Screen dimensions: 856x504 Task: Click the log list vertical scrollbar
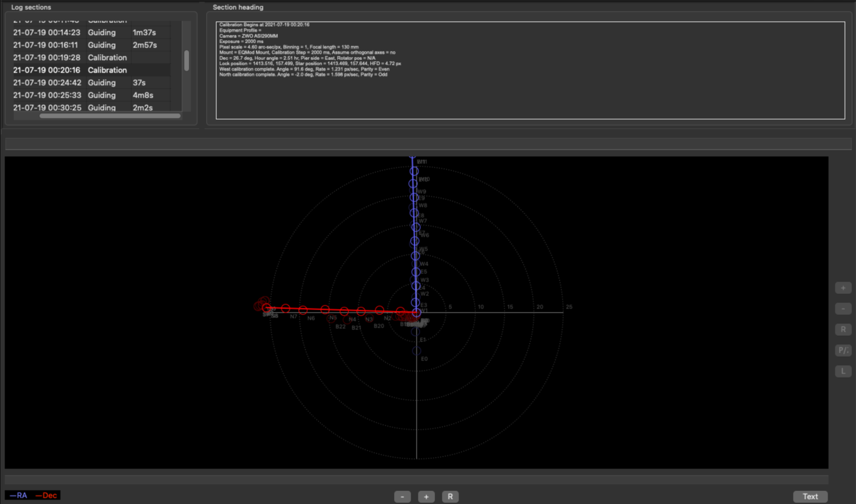coord(187,61)
